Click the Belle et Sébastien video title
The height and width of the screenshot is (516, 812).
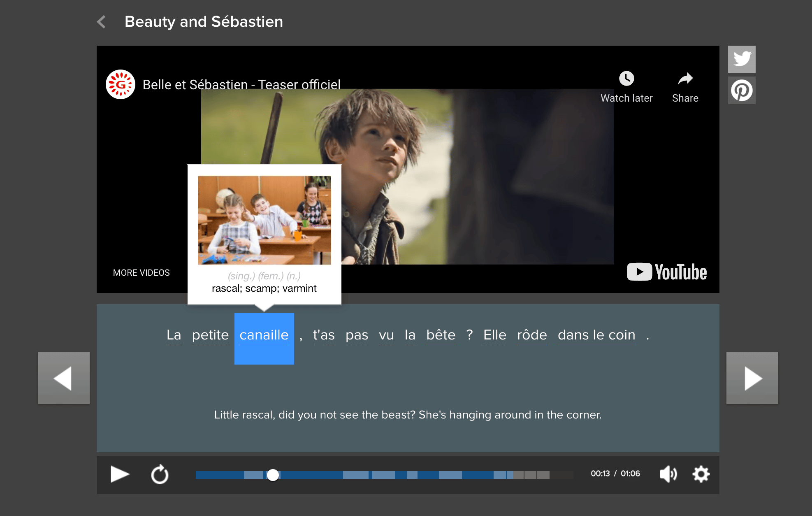point(241,84)
